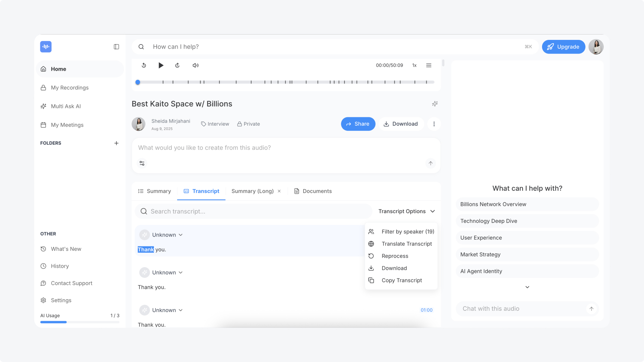The image size is (644, 362).
Task: Open prompt settings sliders icon
Action: click(142, 163)
